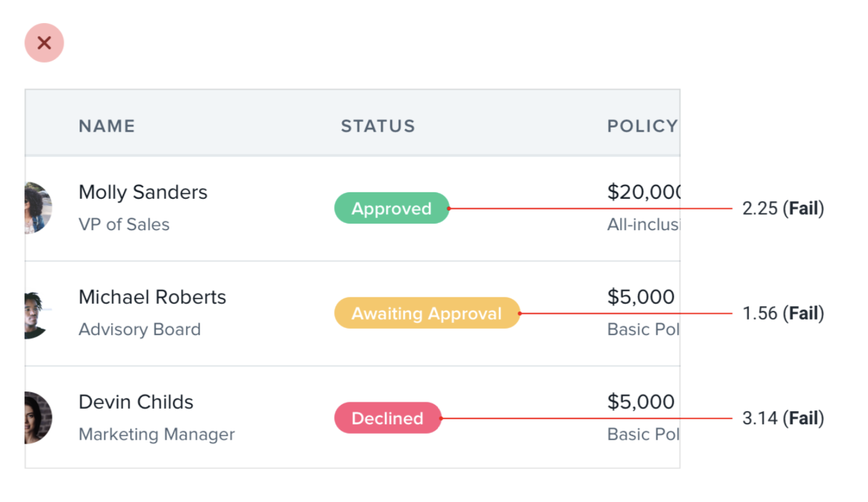Click the POLICY column header
The height and width of the screenshot is (502, 868).
(642, 126)
